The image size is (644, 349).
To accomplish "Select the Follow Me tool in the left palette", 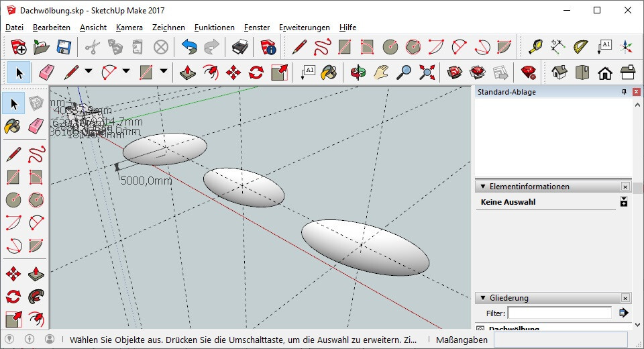I will pos(36,297).
